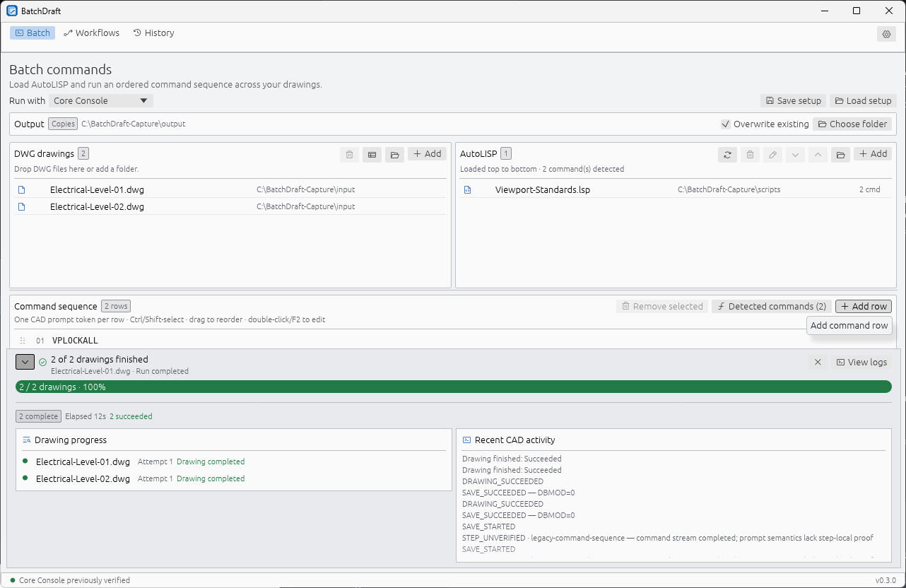This screenshot has height=588, width=906.
Task: Open the Workflows tab
Action: [x=91, y=33]
